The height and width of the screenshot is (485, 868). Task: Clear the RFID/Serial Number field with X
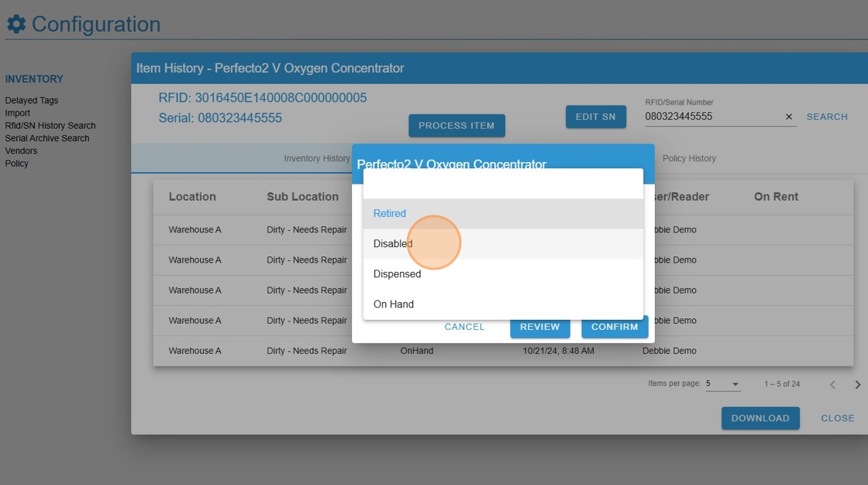pos(789,117)
